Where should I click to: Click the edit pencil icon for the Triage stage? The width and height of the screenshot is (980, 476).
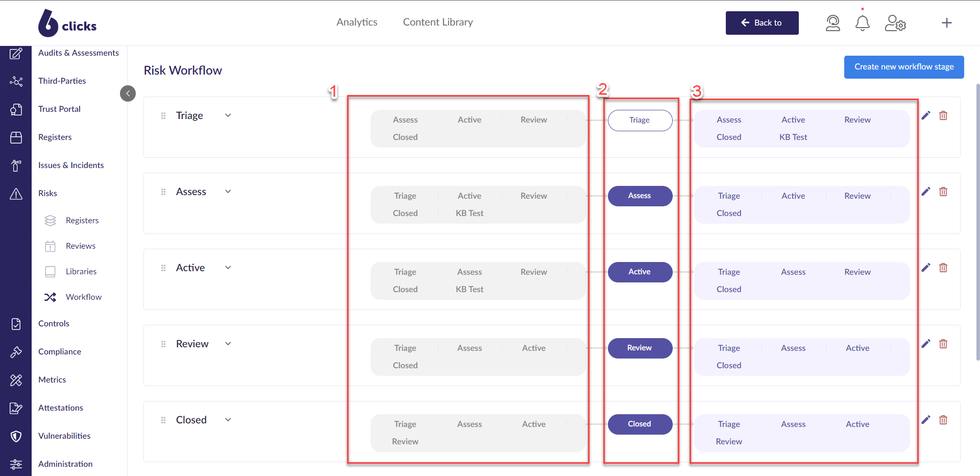click(926, 115)
